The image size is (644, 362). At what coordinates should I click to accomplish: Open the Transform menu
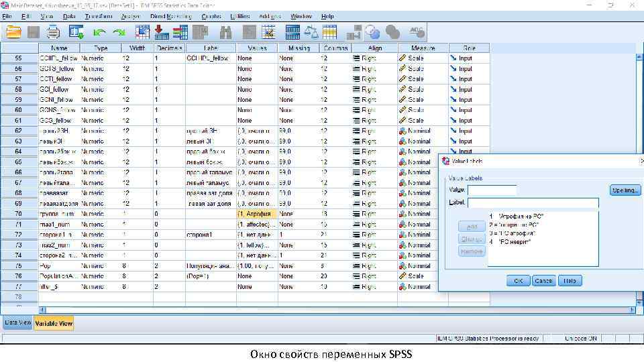coord(99,16)
